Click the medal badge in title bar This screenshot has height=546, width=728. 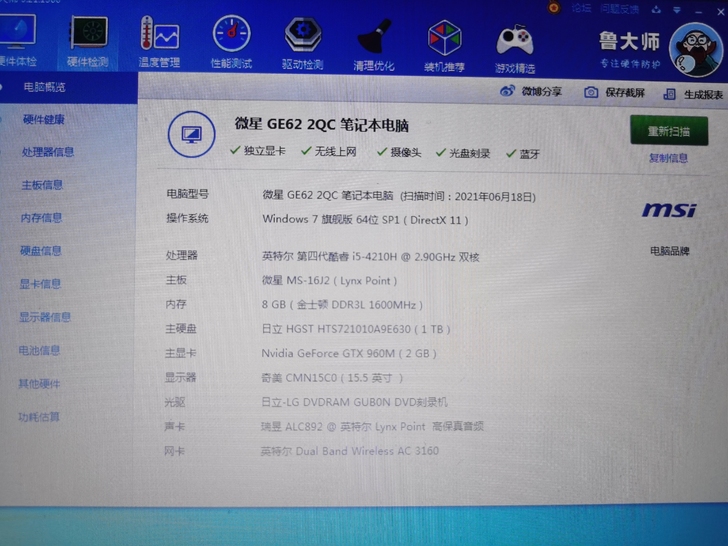pos(553,7)
